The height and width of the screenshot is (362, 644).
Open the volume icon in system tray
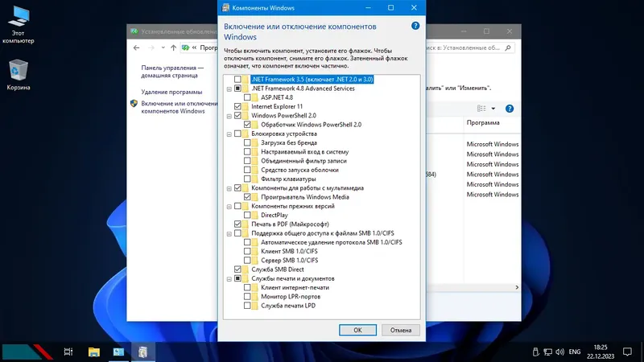pyautogui.click(x=559, y=352)
